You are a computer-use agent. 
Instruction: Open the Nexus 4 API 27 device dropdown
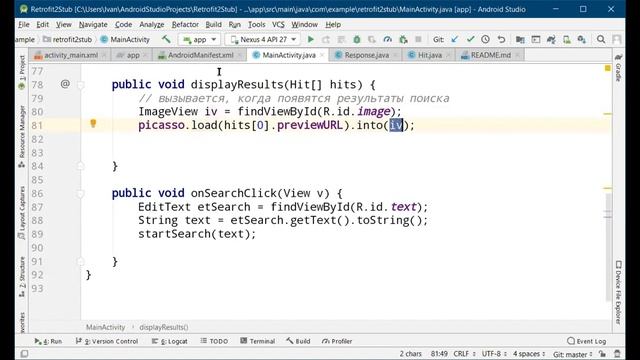coord(263,40)
